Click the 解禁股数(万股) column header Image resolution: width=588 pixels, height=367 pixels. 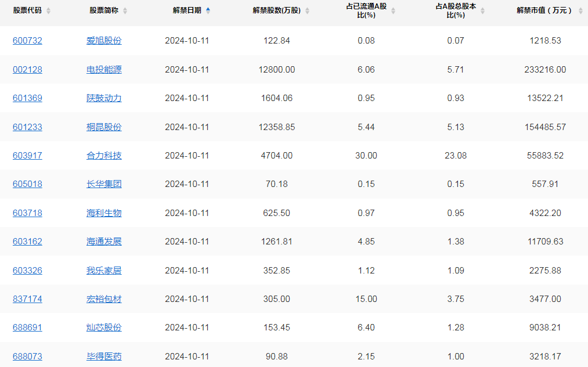[x=277, y=10]
